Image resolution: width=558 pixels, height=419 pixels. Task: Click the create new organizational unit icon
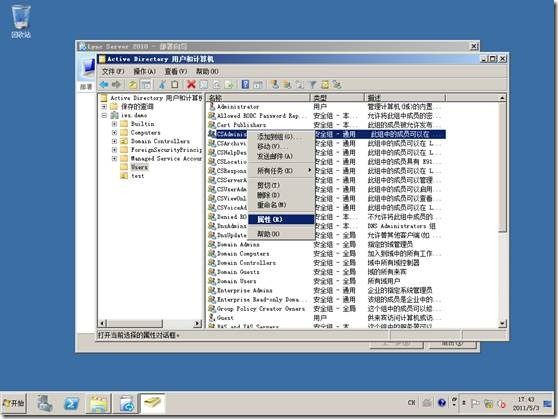pyautogui.click(x=300, y=85)
